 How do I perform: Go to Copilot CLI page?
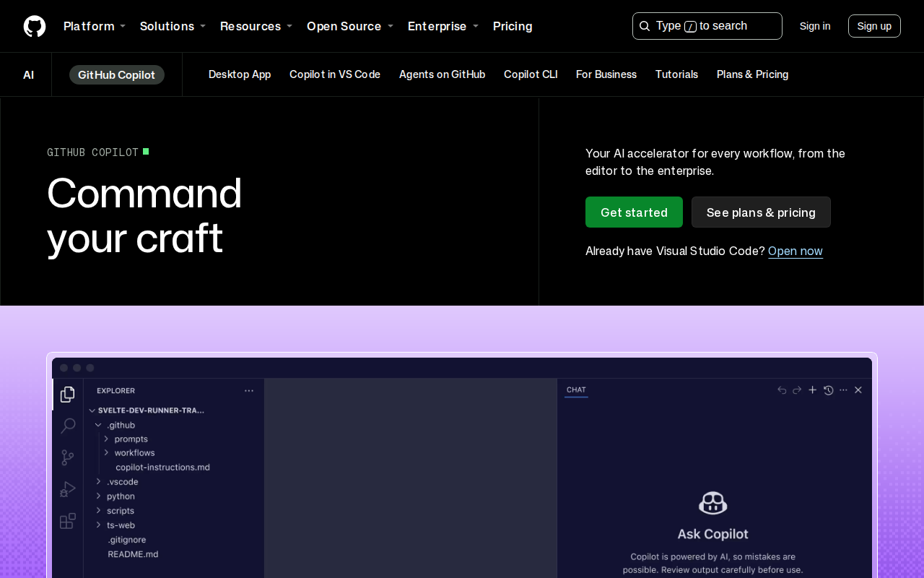531,74
